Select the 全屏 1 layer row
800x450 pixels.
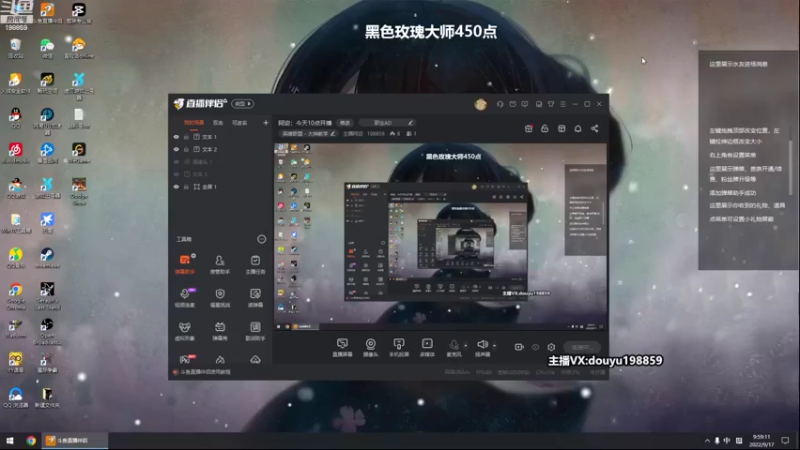point(221,187)
